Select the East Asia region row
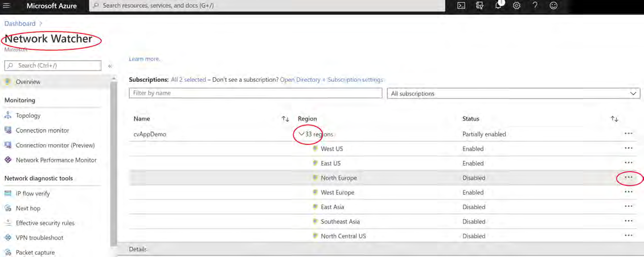 383,207
